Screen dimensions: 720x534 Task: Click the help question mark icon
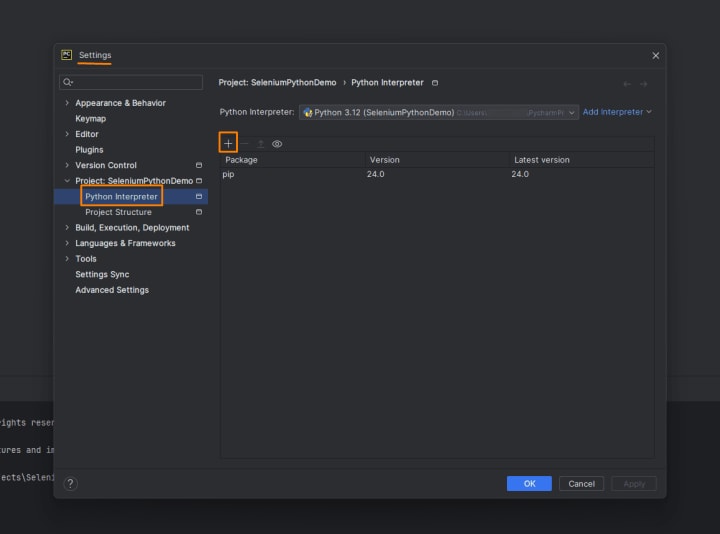[70, 483]
